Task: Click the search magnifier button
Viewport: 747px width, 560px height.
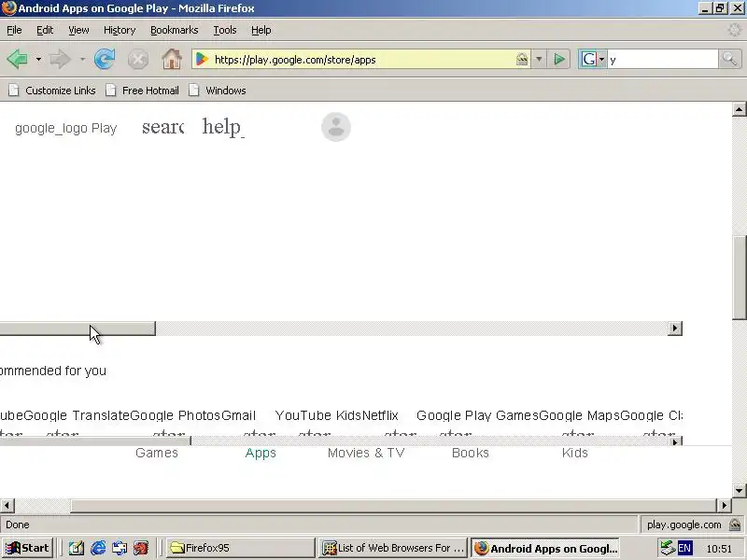Action: pyautogui.click(x=729, y=60)
